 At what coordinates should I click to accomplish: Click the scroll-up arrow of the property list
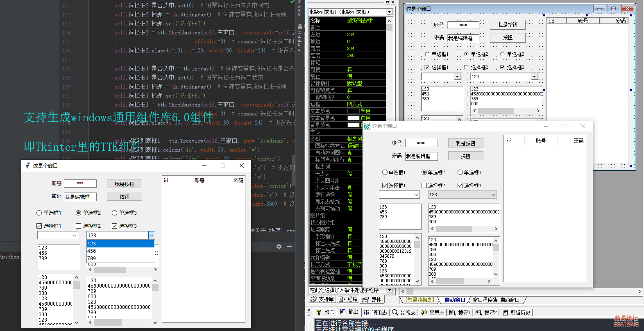click(x=389, y=20)
